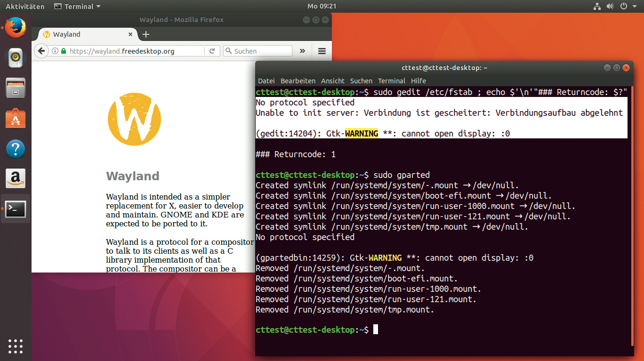Image resolution: width=644 pixels, height=361 pixels.
Task: Open the system menu arrow in top bar
Action: 635,6
